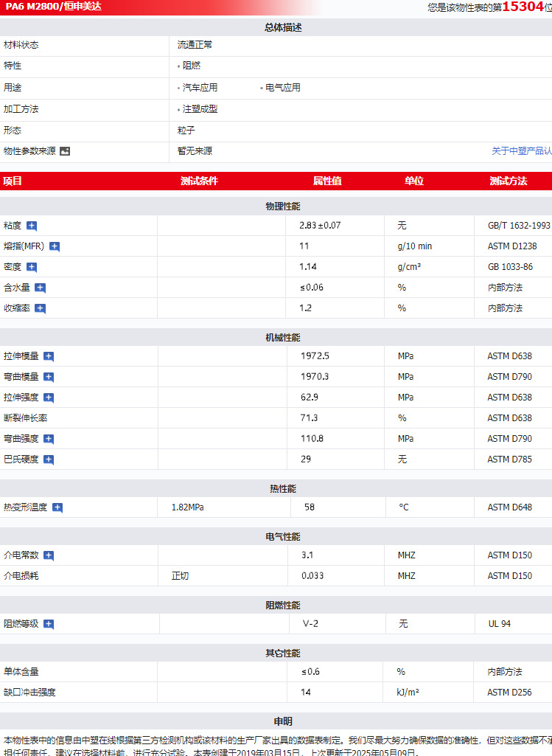The image size is (552, 756).
Task: Click the plus icon next to 收缩率
Action: pyautogui.click(x=41, y=308)
